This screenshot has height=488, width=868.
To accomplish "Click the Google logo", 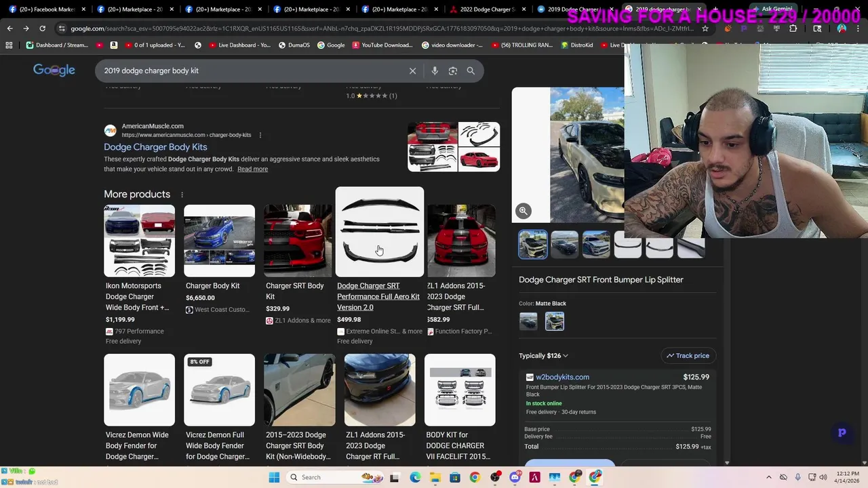I will tap(54, 70).
